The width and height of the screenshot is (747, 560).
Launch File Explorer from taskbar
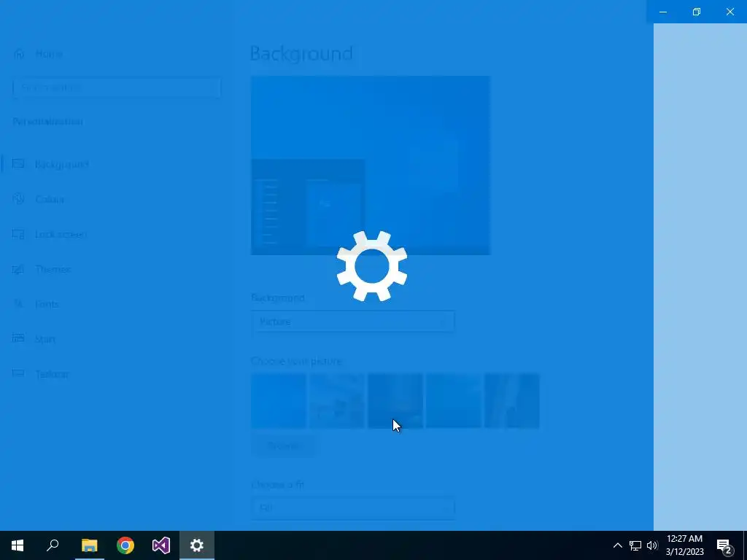[89, 545]
